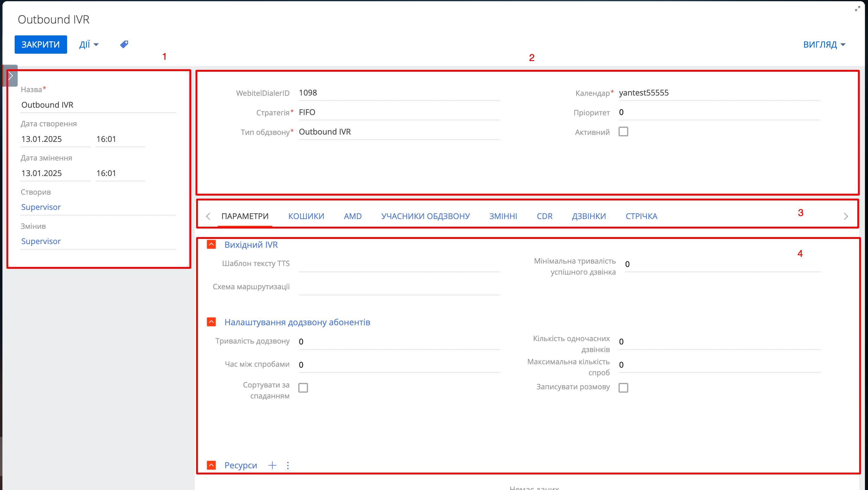Open the AMD tab

coord(353,216)
